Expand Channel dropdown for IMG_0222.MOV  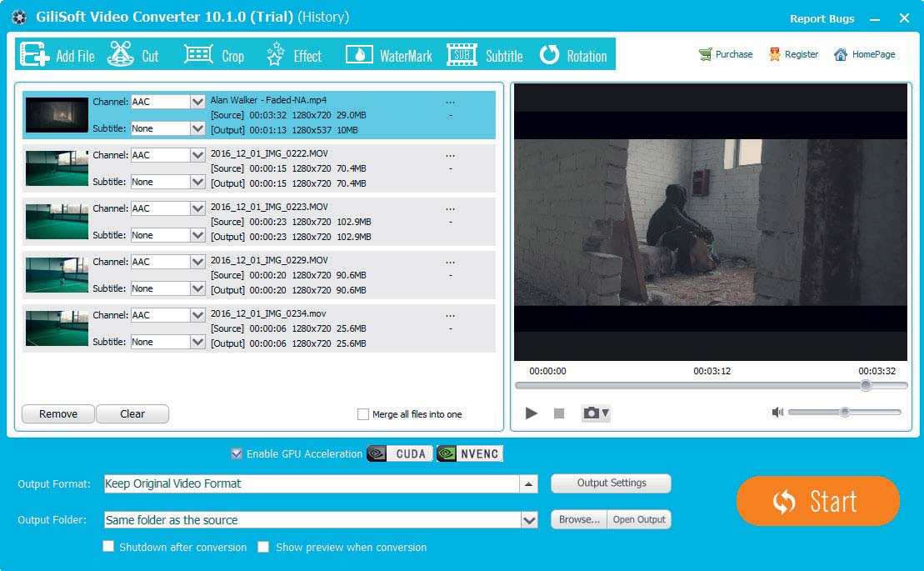197,155
